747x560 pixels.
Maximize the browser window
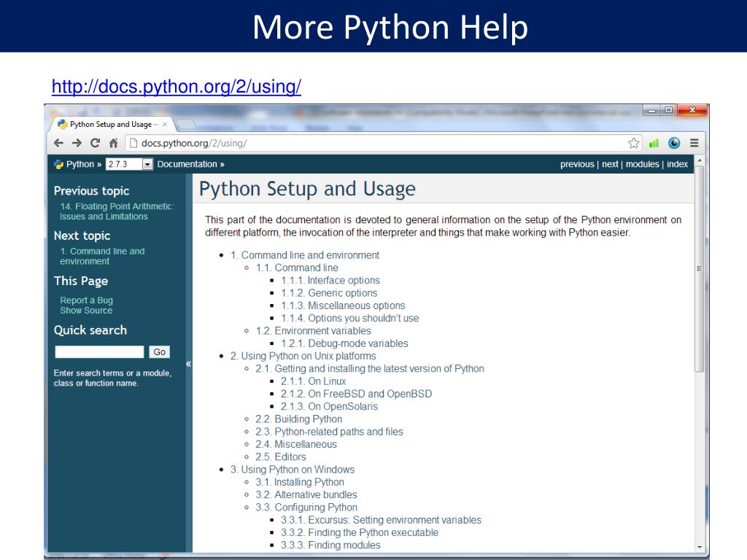pos(669,111)
